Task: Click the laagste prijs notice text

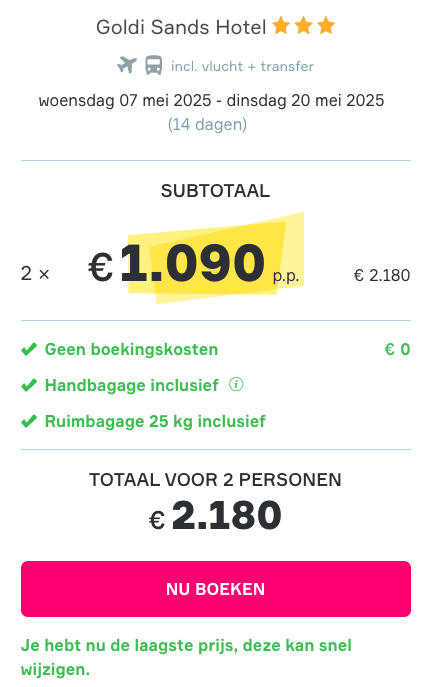Action: coord(186,657)
